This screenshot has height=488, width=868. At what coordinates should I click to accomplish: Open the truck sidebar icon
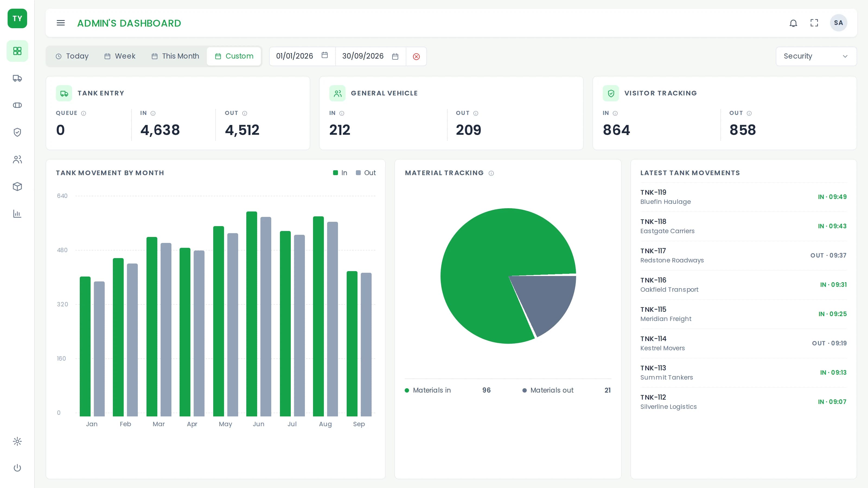pyautogui.click(x=17, y=78)
